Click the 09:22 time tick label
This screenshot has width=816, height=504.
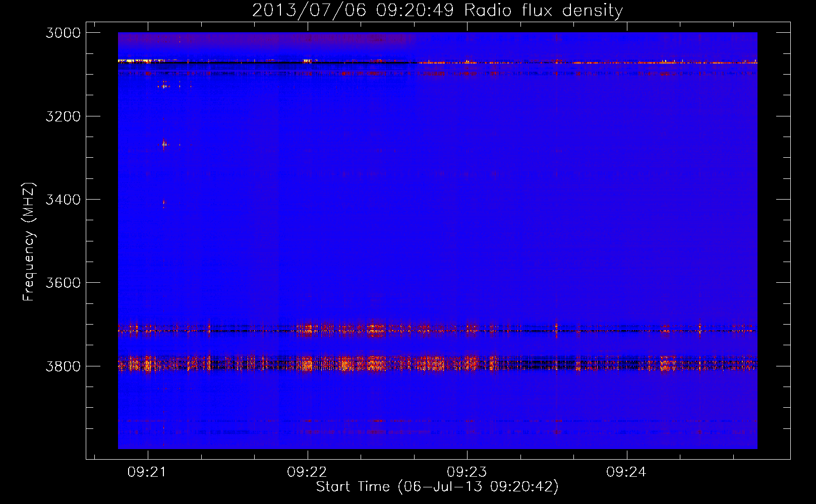click(307, 472)
